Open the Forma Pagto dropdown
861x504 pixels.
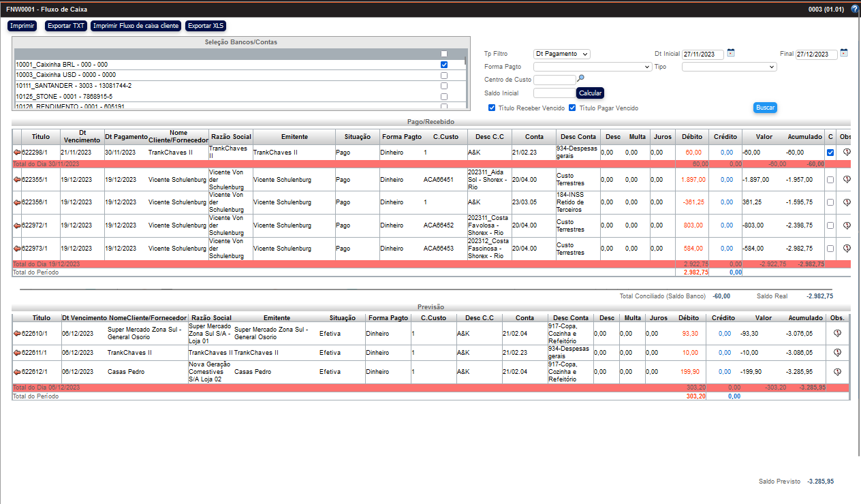592,67
